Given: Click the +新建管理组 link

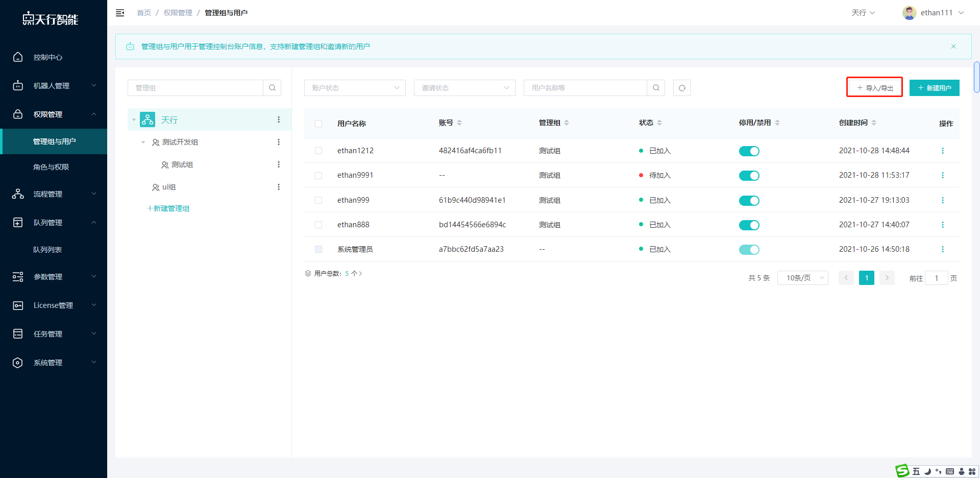Looking at the screenshot, I should (x=168, y=208).
